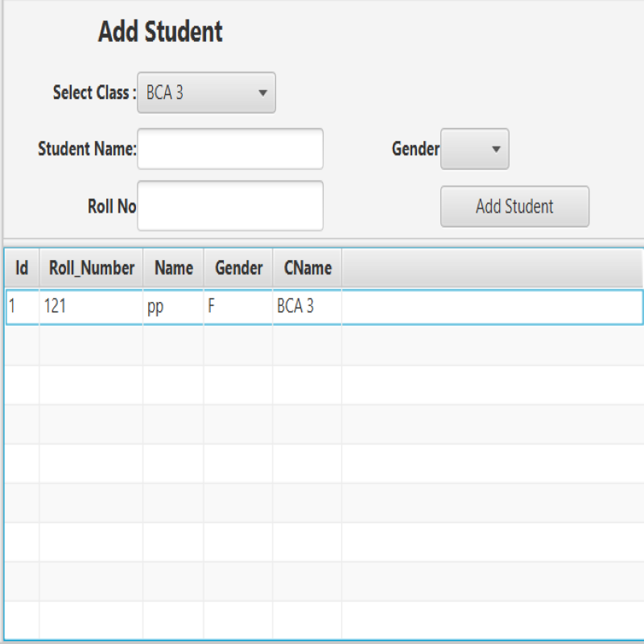
Task: Click the cell containing name pp
Action: tap(173, 308)
